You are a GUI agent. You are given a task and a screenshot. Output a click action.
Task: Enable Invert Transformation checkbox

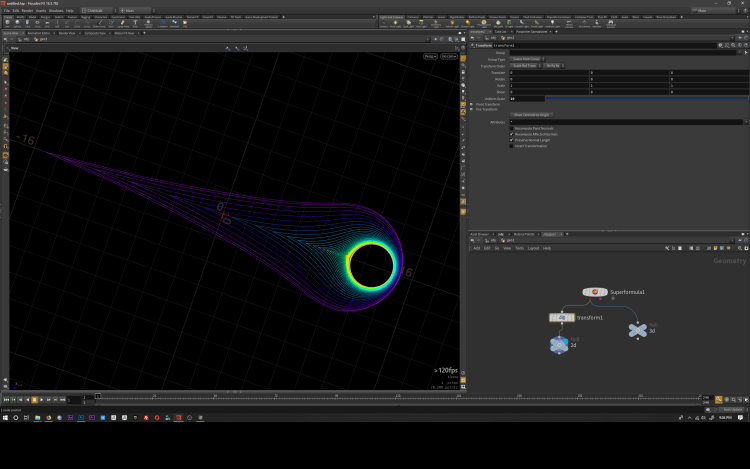pos(512,146)
